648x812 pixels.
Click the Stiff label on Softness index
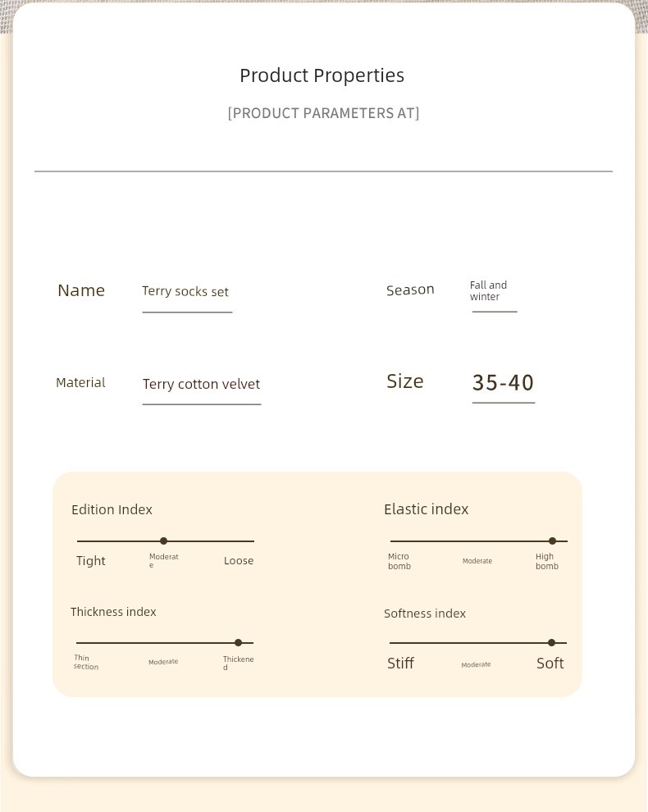pos(400,664)
